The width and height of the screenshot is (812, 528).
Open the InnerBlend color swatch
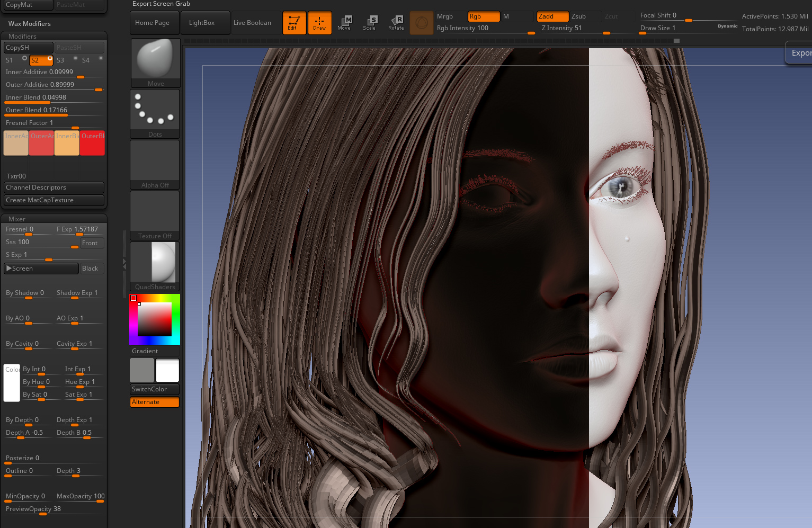coord(67,143)
